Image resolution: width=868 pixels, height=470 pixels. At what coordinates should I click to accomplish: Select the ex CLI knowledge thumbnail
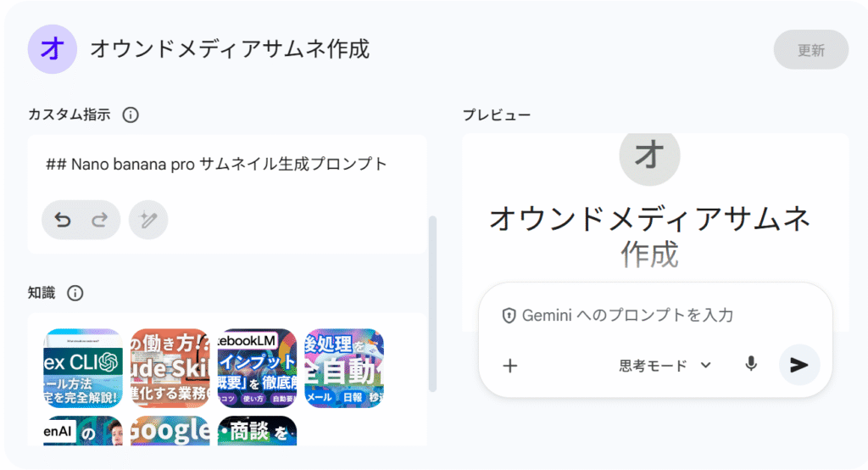tap(83, 368)
